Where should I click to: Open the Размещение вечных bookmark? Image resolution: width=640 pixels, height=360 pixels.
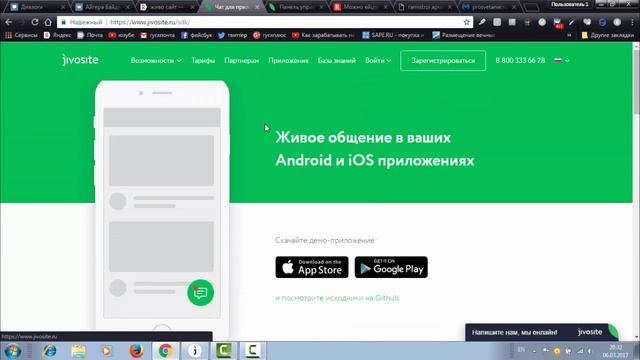(464, 36)
